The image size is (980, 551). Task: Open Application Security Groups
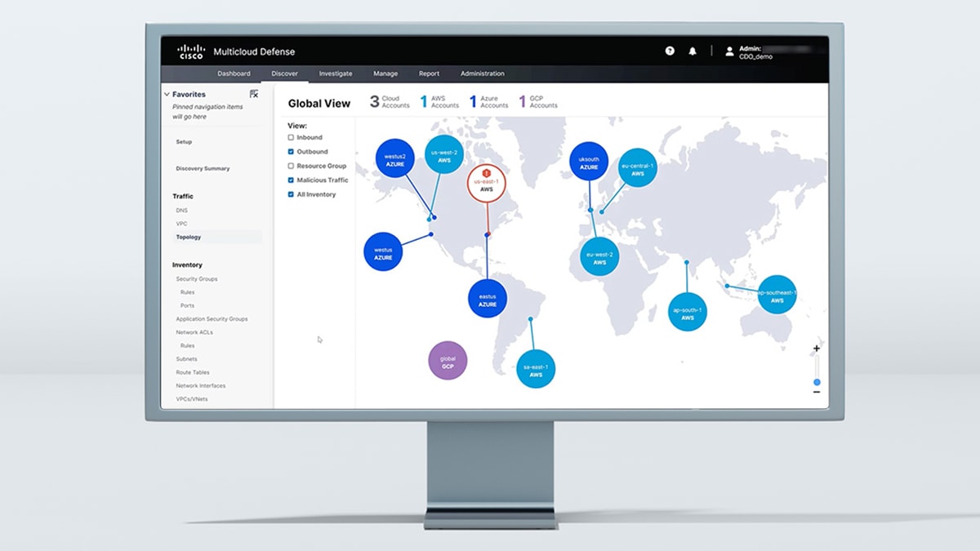(x=212, y=319)
